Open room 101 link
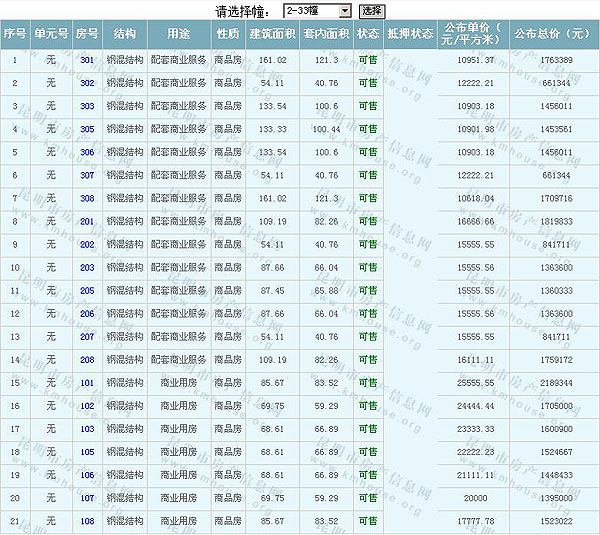 (x=87, y=382)
